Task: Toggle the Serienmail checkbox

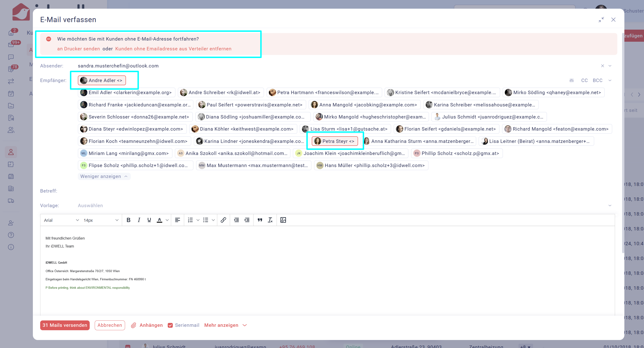Action: point(170,325)
